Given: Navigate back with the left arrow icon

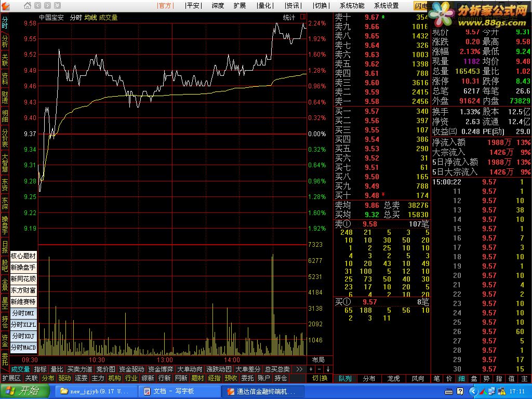Looking at the screenshot, I should tap(37, 5).
